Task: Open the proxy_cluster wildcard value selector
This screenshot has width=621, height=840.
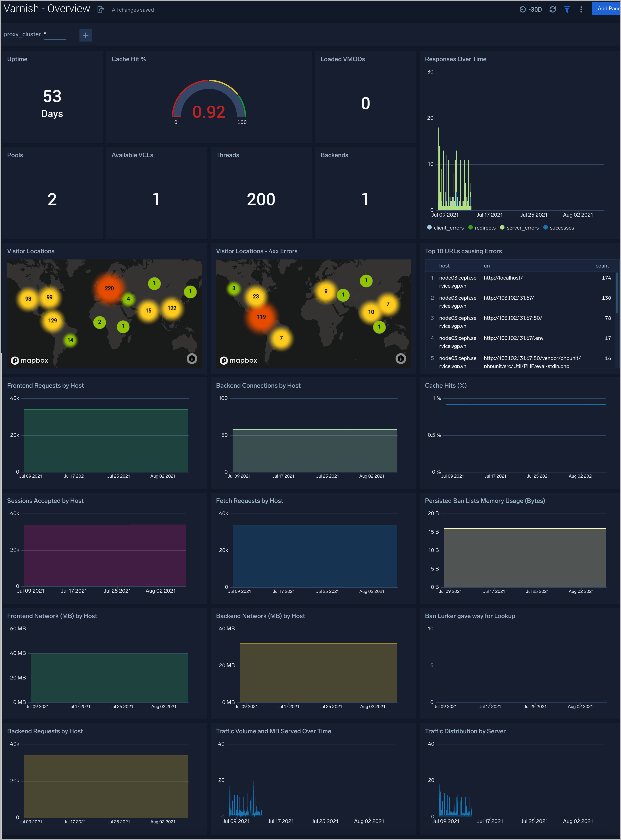Action: (55, 35)
